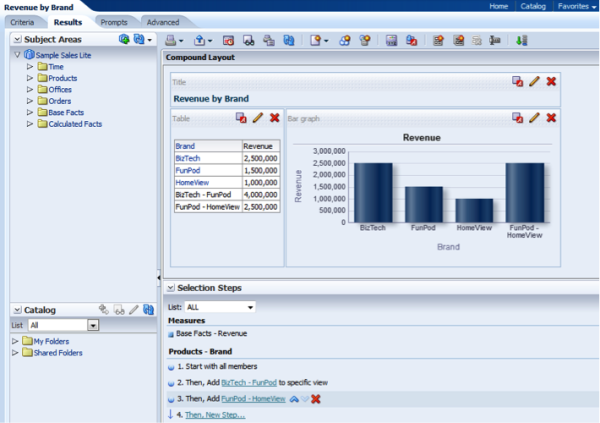
Task: Open the Advanced tab
Action: [163, 21]
